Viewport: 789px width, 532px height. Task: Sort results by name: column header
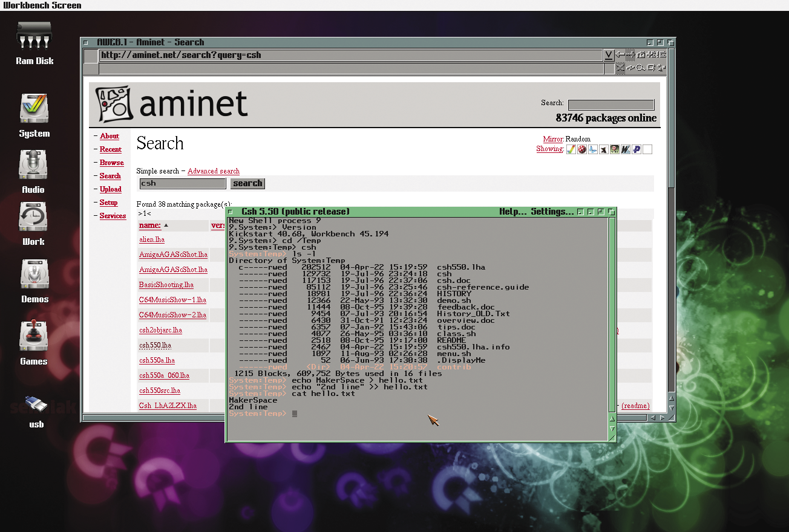tap(150, 225)
